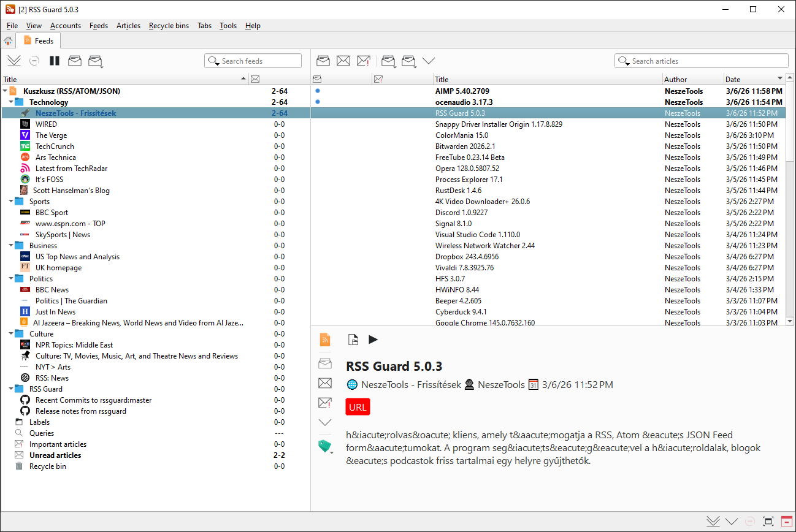Collapse the Politics folder
The width and height of the screenshot is (796, 532).
[11, 279]
